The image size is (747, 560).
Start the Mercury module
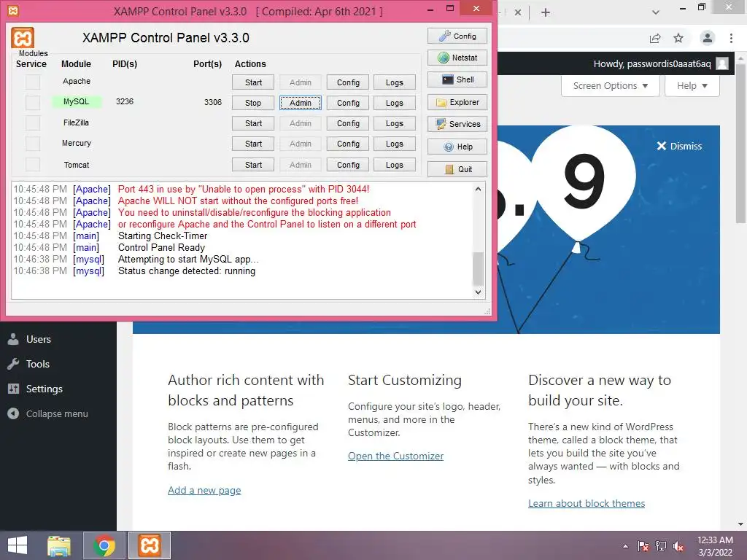tap(253, 144)
